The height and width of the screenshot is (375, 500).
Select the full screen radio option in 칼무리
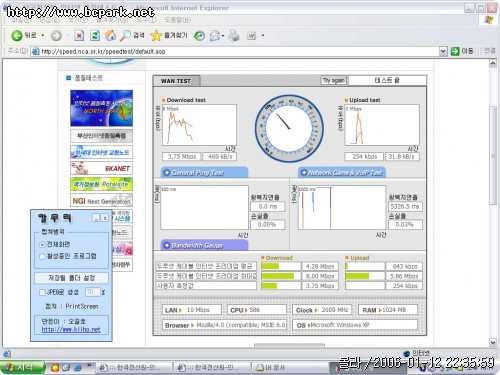tap(42, 245)
